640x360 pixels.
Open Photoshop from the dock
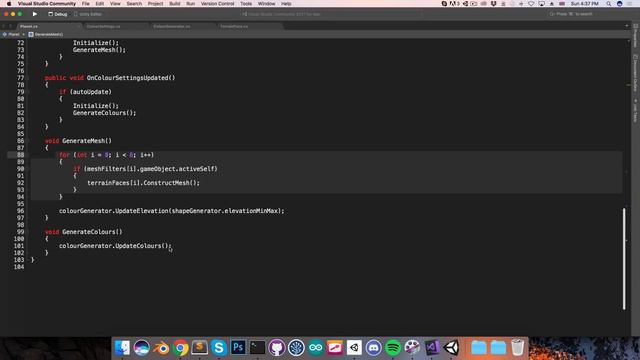238,348
